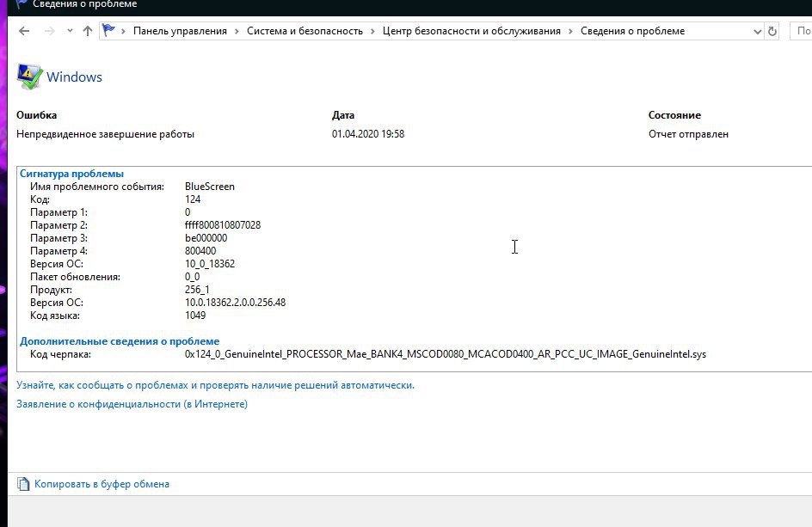Expand chevron after Панель управления breadcrumb

pyautogui.click(x=237, y=31)
